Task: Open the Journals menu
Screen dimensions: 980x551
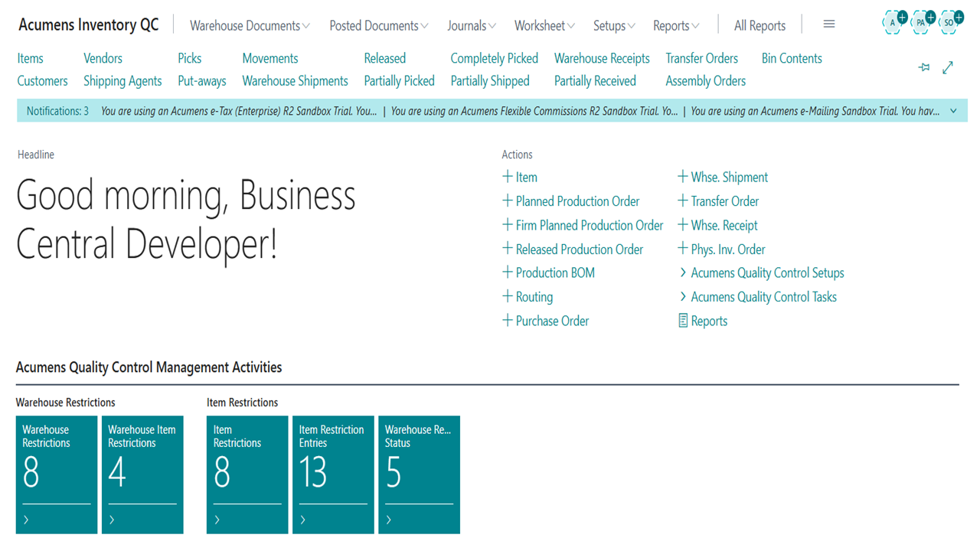Action: [472, 26]
